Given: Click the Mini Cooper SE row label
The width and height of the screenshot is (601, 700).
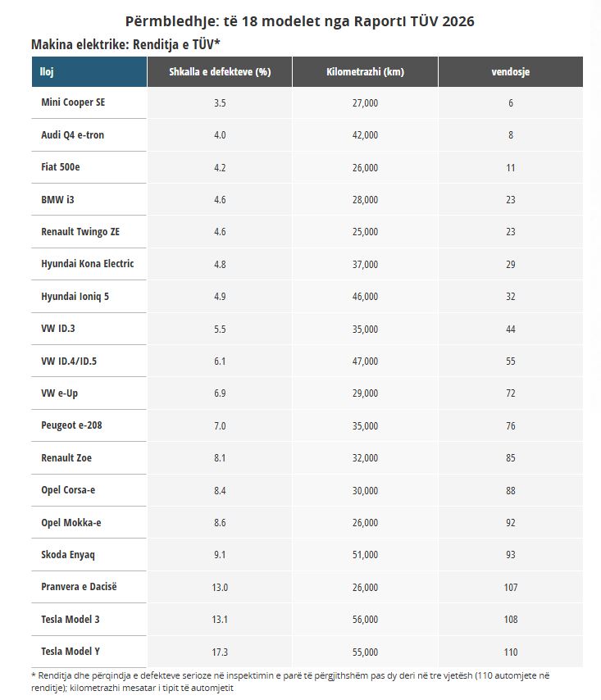Looking at the screenshot, I should (73, 102).
